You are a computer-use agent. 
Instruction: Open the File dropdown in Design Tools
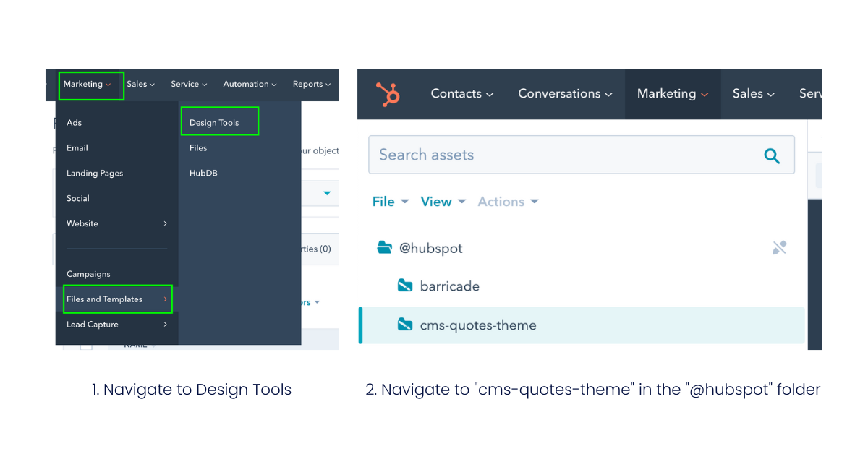[391, 202]
